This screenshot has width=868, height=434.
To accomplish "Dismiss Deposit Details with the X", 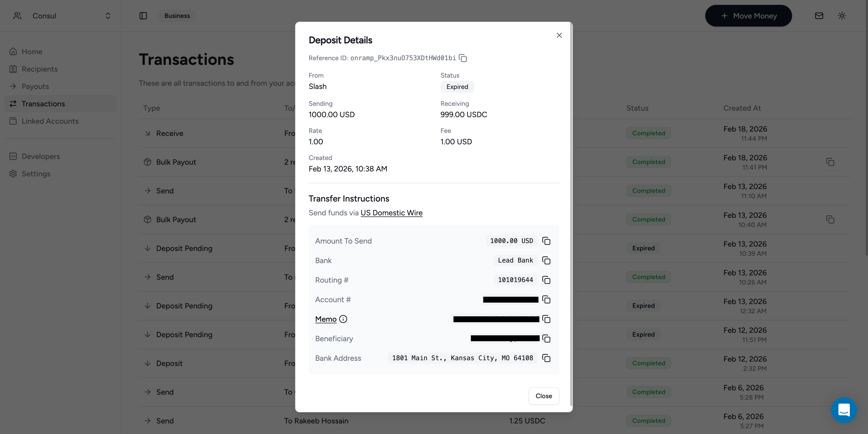I will point(559,35).
